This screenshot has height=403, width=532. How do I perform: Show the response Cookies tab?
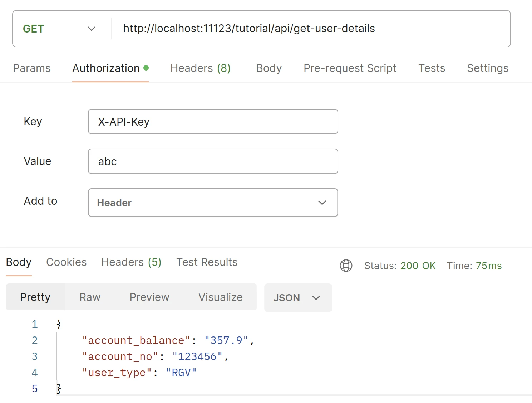coord(66,262)
